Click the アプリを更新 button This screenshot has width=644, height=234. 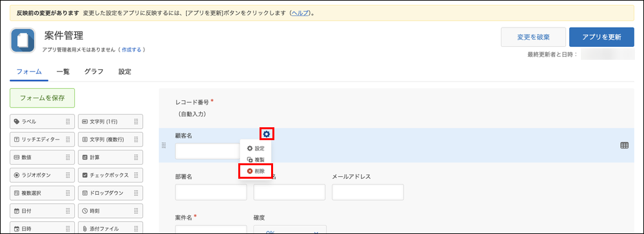601,37
